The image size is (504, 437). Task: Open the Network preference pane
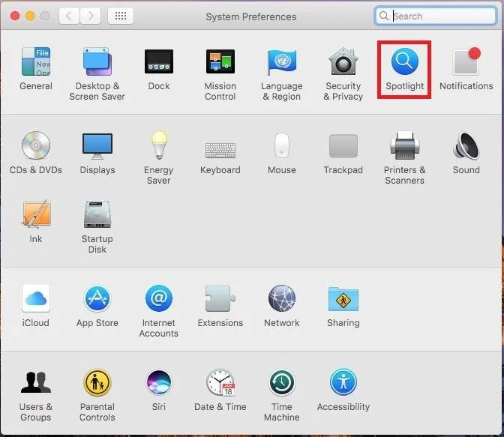pos(281,299)
